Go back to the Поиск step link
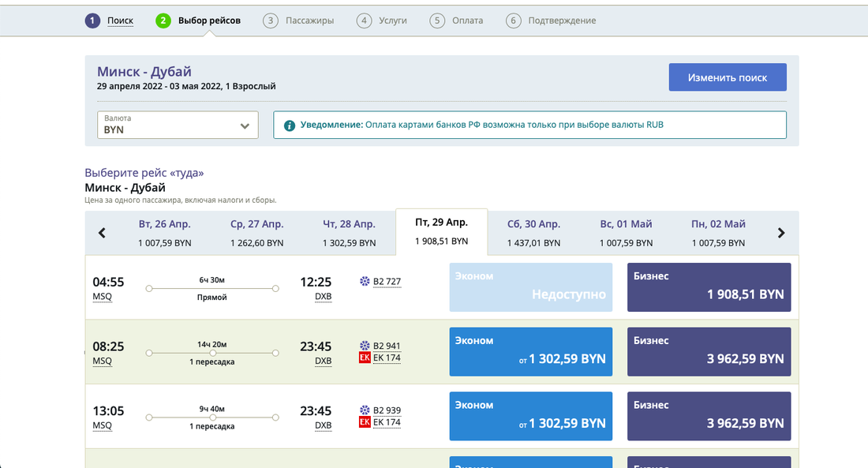This screenshot has height=468, width=868. tap(120, 21)
